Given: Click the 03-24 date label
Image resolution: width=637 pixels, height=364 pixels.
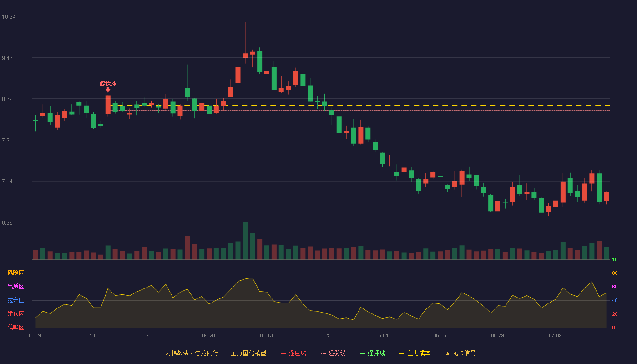Looking at the screenshot, I should [x=35, y=335].
